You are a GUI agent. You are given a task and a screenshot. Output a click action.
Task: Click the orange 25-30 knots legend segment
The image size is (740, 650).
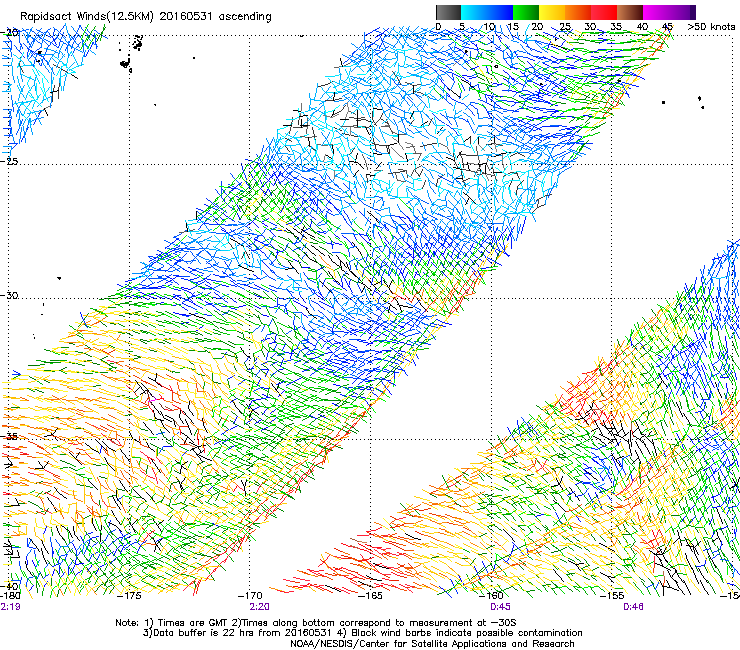[578, 12]
